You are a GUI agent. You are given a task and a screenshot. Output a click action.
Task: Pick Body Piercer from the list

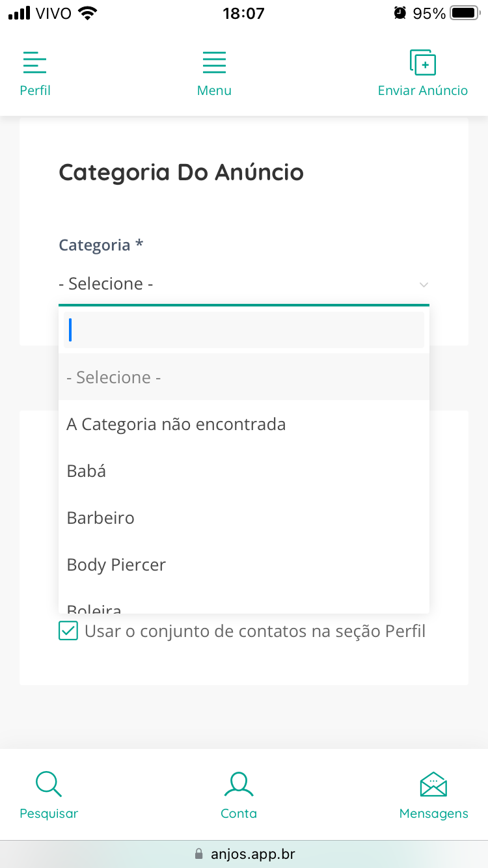(x=243, y=565)
